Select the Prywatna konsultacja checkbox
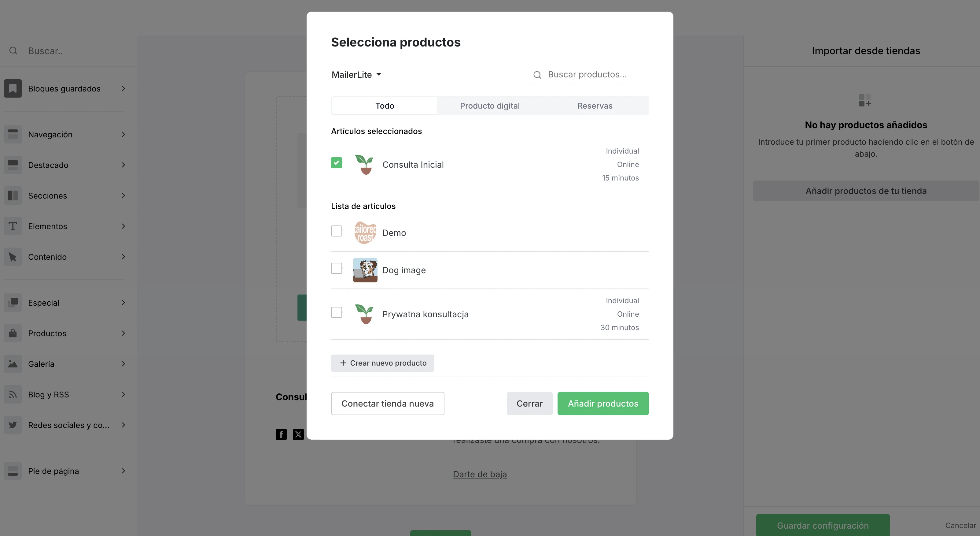The width and height of the screenshot is (980, 536). (336, 313)
